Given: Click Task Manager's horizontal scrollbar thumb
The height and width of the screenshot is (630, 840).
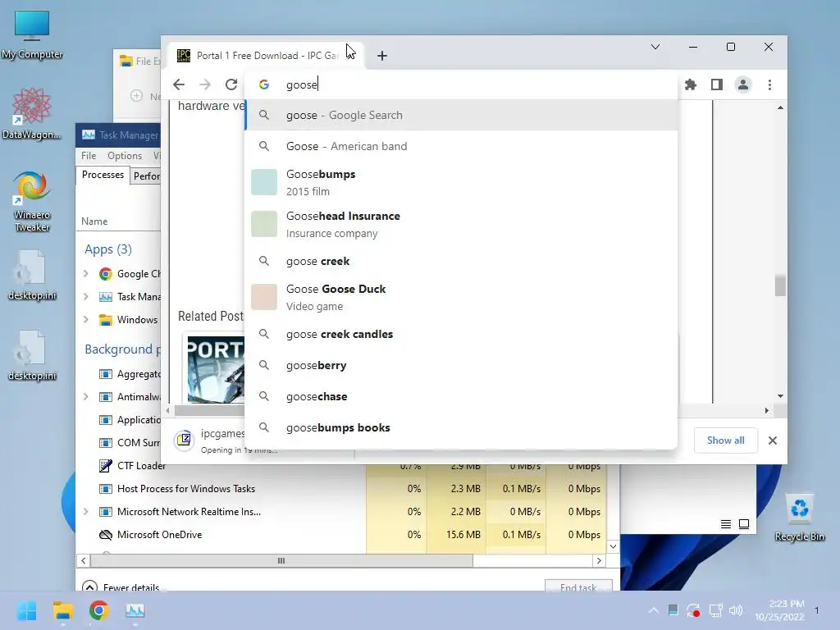Looking at the screenshot, I should click(x=282, y=561).
